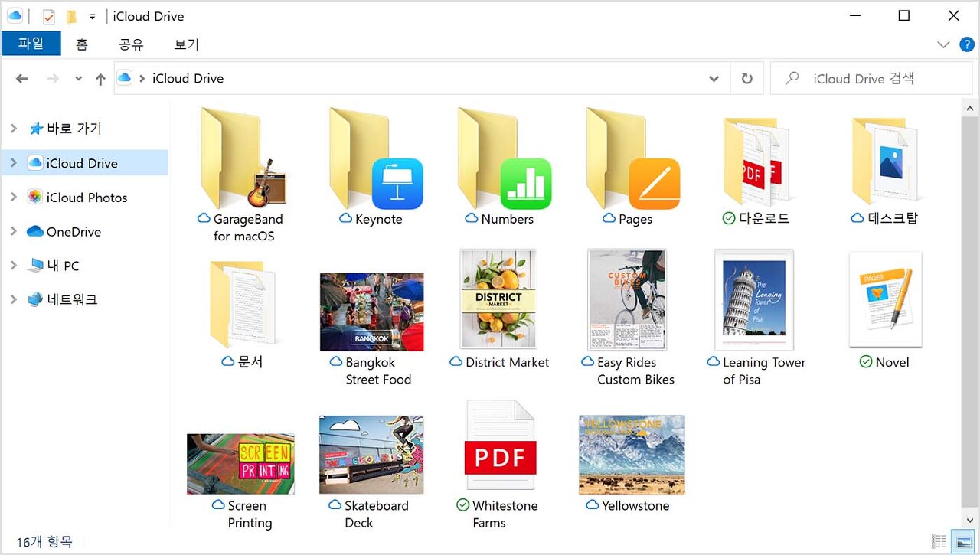980x555 pixels.
Task: Click the iCloud Photos sidebar icon
Action: [34, 198]
